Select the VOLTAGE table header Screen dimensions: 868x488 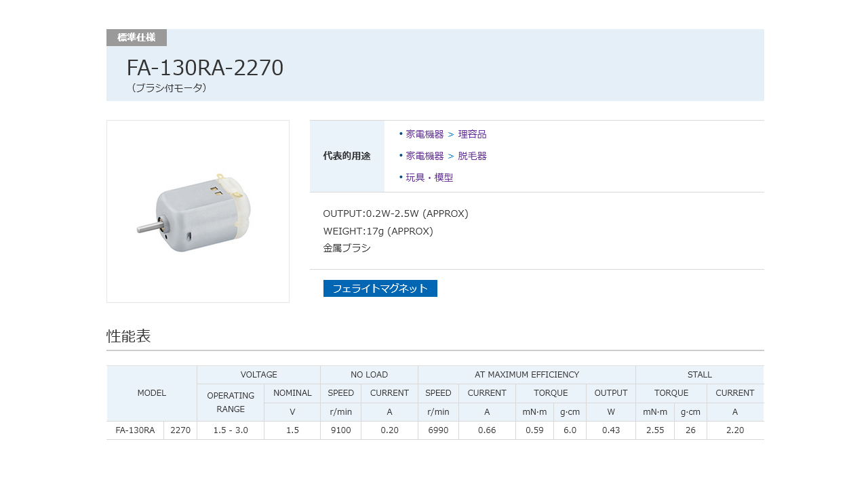[x=258, y=375]
